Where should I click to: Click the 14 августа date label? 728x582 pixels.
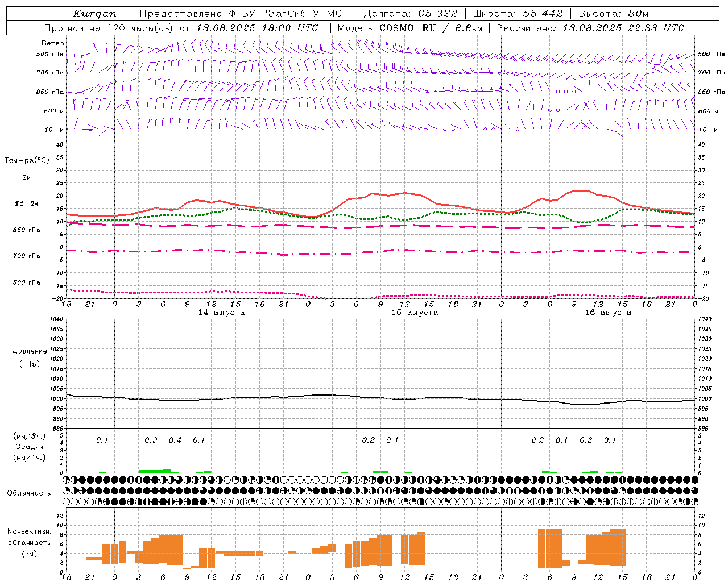click(221, 313)
